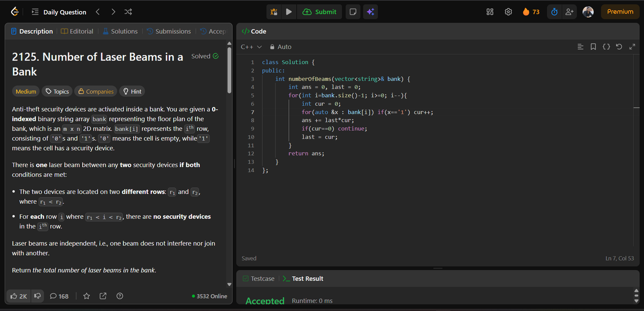
Task: Select the Code panel tab
Action: tap(254, 32)
